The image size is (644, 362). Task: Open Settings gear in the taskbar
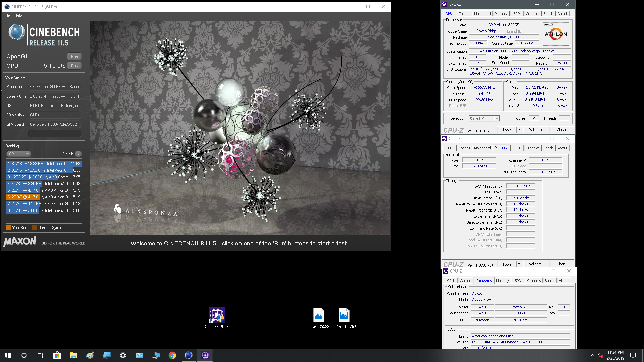click(123, 355)
